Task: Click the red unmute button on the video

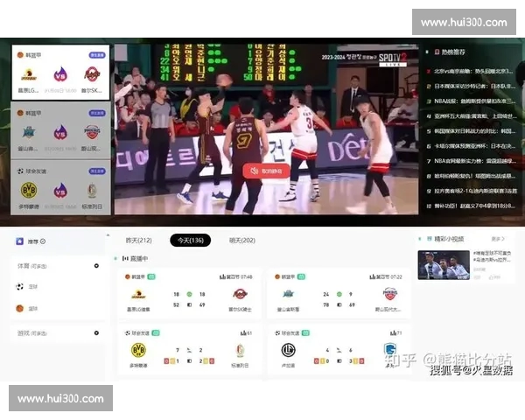Action: 267,171
